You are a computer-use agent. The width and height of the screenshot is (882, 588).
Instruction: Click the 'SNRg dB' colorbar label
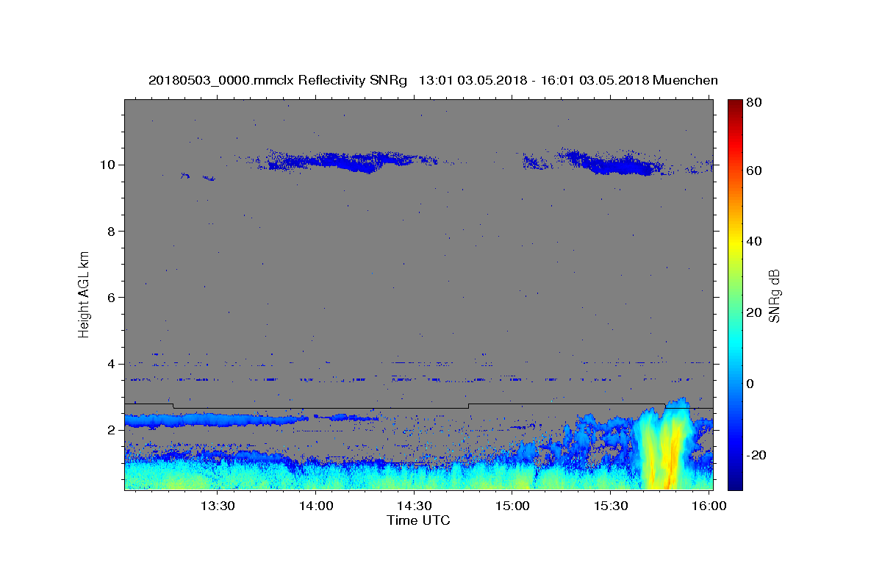[x=774, y=296]
